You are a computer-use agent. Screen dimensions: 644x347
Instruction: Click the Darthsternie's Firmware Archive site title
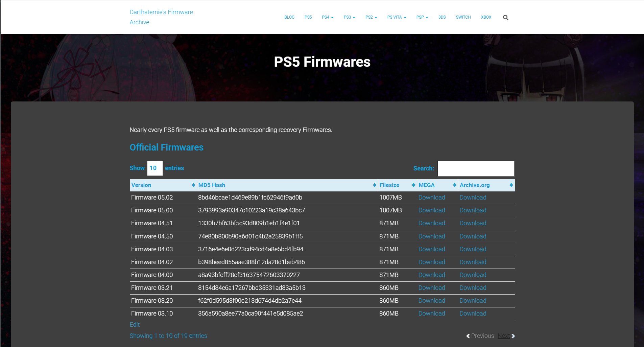click(161, 17)
